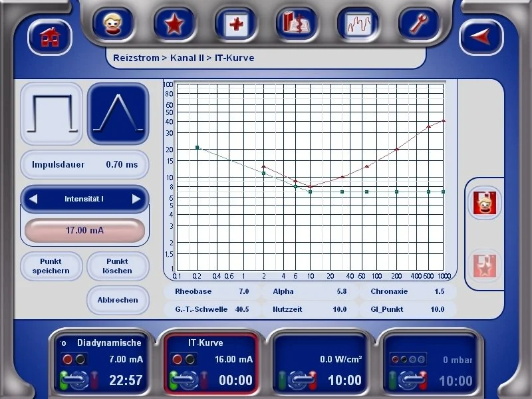Open the Impulsdauer 0.70 ms field
This screenshot has width=532, height=399.
click(x=85, y=164)
